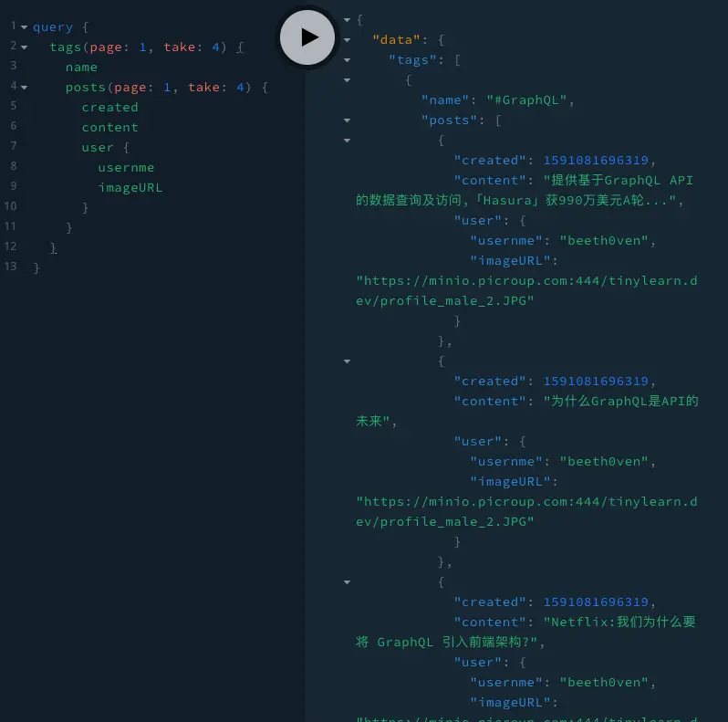Click the misspelled "usernme" field on line 8
This screenshot has height=722, width=728.
[126, 167]
